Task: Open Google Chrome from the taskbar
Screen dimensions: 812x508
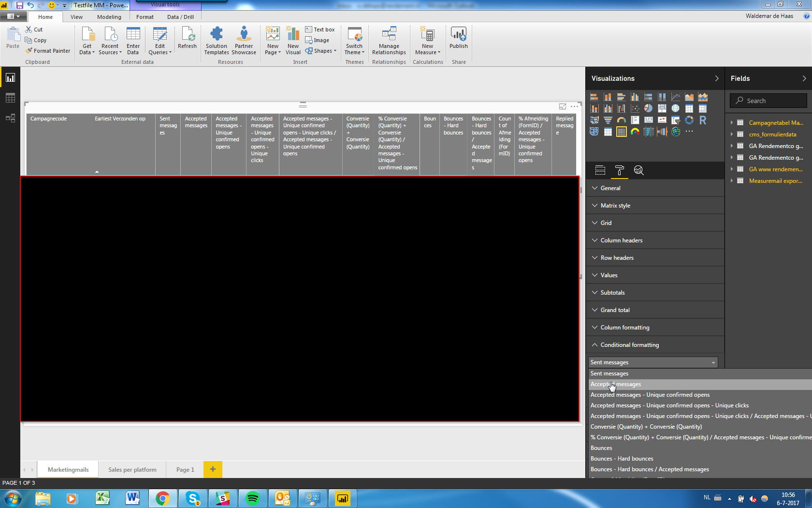Action: point(163,498)
